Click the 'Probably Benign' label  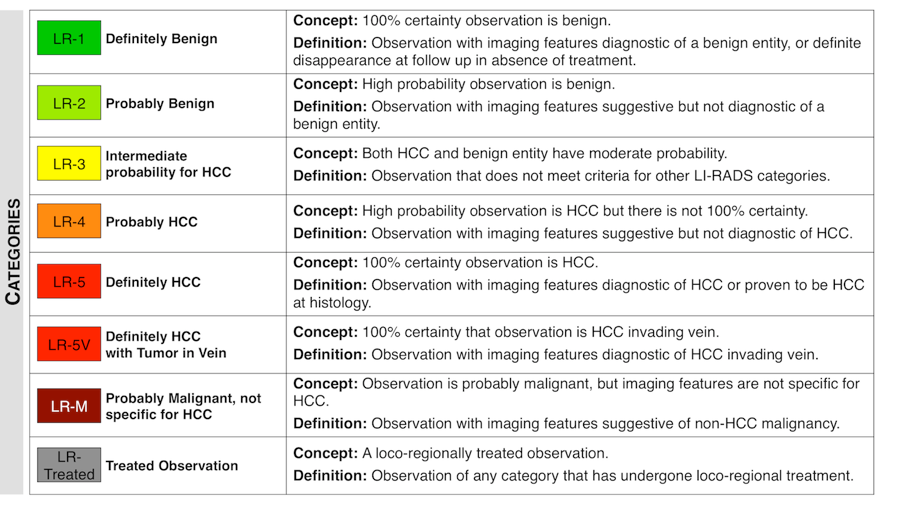pyautogui.click(x=160, y=104)
